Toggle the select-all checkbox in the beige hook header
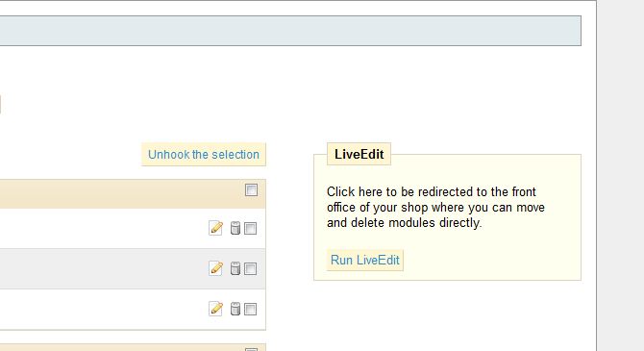The height and width of the screenshot is (351, 644). click(x=252, y=190)
